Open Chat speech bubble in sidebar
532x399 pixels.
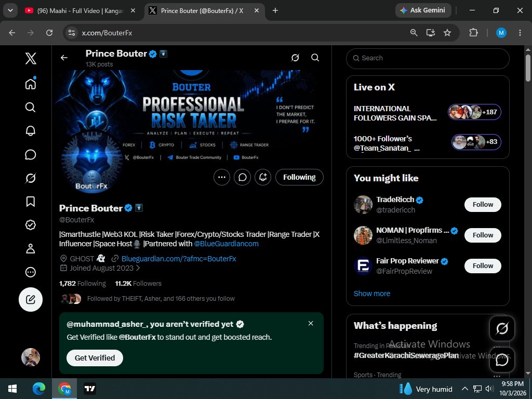pos(31,154)
